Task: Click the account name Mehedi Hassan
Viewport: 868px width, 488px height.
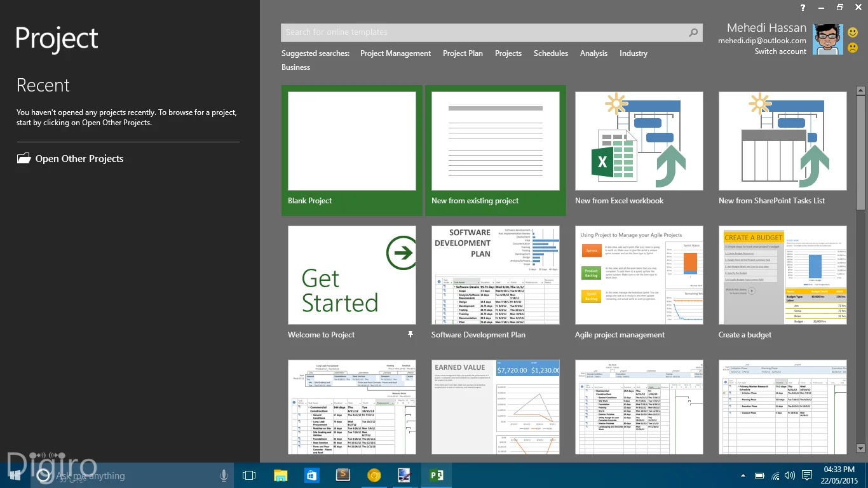Action: (766, 28)
